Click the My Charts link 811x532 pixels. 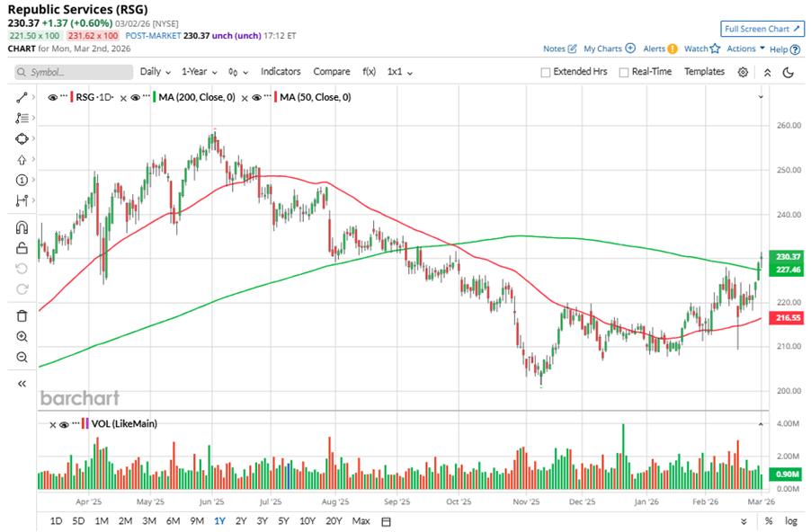pos(602,49)
